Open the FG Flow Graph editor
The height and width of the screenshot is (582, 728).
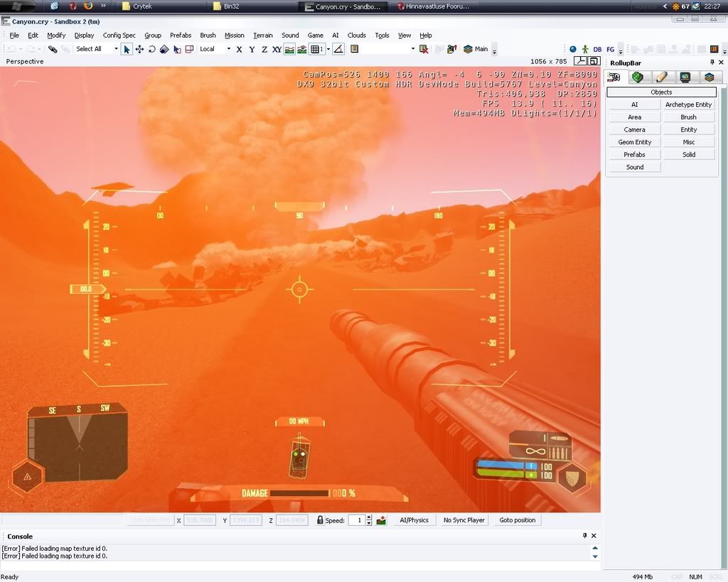610,49
